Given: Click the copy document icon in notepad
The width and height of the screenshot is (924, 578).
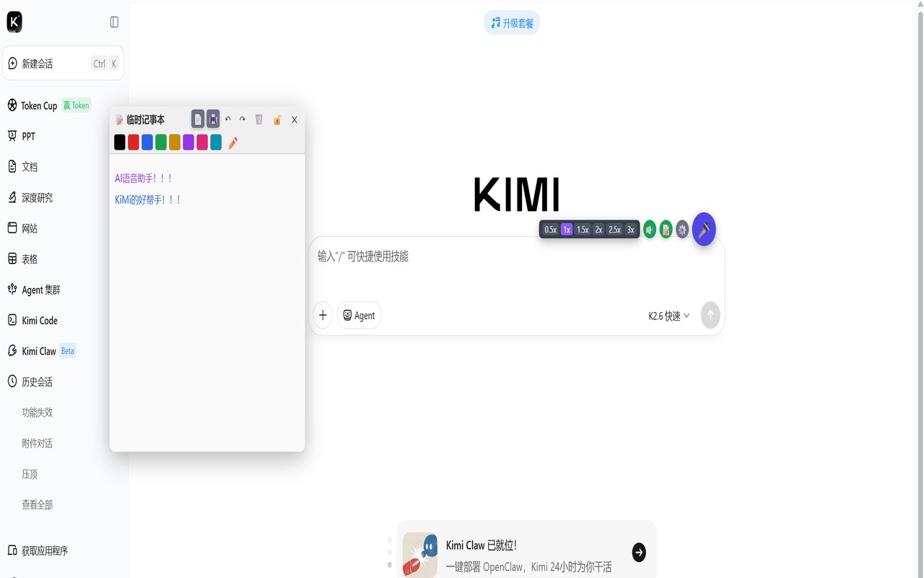Looking at the screenshot, I should 198,119.
